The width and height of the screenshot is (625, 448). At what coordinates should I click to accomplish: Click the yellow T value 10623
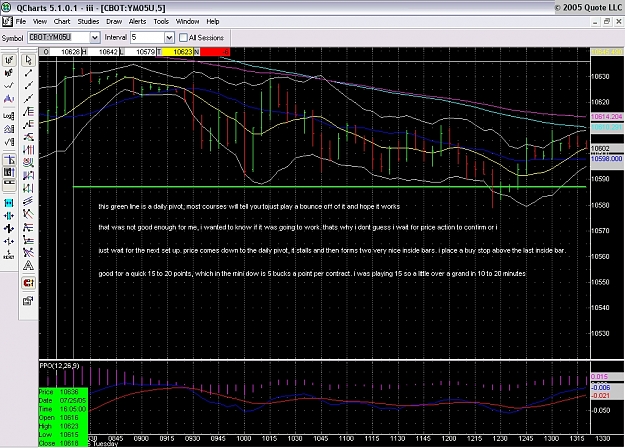[x=178, y=52]
